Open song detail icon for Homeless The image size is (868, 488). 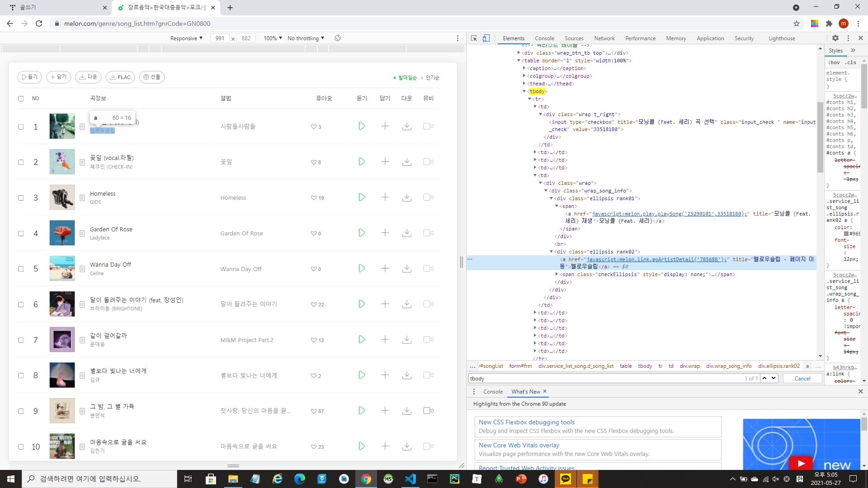pyautogui.click(x=82, y=198)
